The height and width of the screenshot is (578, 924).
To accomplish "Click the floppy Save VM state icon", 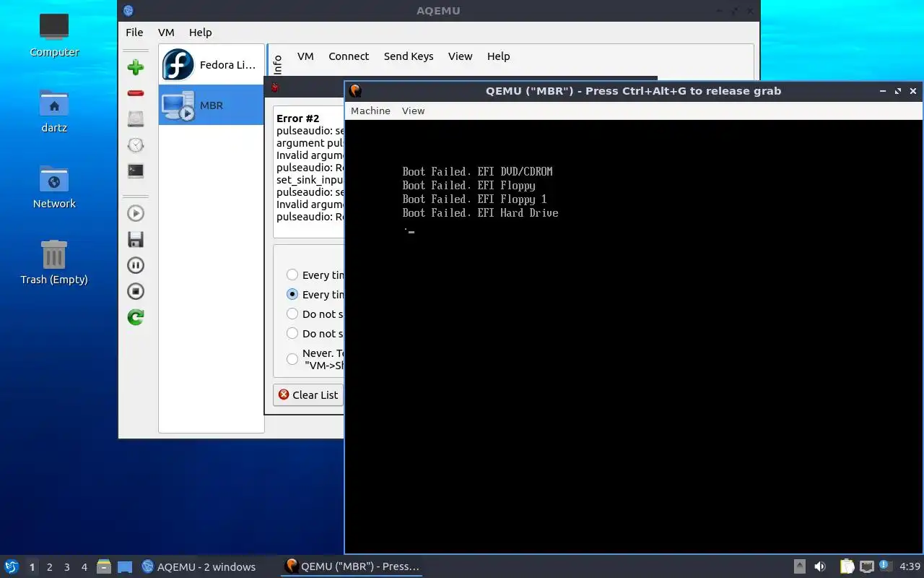I will pyautogui.click(x=136, y=239).
